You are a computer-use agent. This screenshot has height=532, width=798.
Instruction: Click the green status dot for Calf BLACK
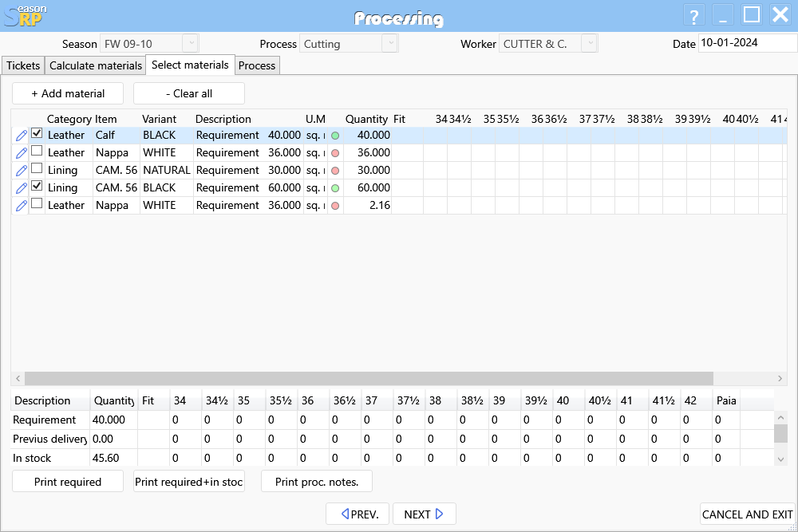(x=335, y=136)
